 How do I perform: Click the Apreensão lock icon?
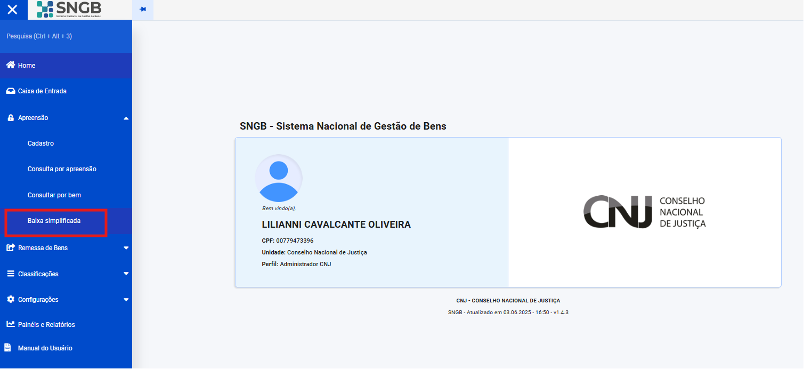click(11, 118)
